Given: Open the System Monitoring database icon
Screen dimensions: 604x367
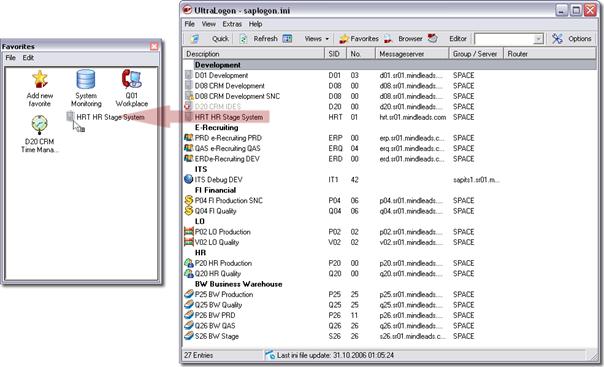Looking at the screenshot, I should pyautogui.click(x=86, y=79).
